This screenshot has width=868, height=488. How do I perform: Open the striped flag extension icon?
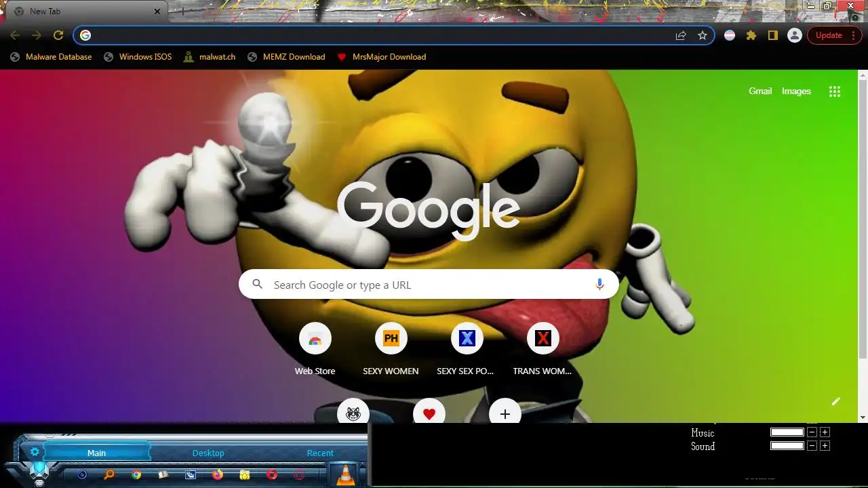coord(730,35)
